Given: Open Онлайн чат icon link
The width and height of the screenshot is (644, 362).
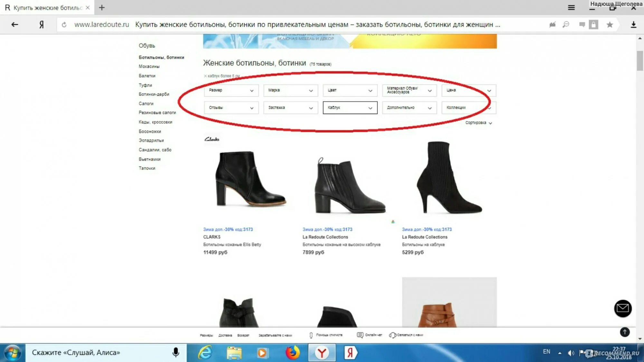Looking at the screenshot, I should point(370,335).
